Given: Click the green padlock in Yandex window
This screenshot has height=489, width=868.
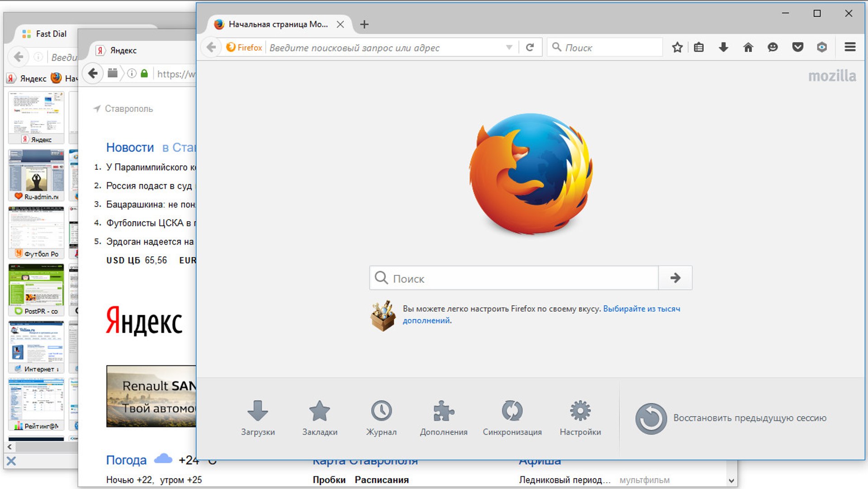Looking at the screenshot, I should coord(144,73).
